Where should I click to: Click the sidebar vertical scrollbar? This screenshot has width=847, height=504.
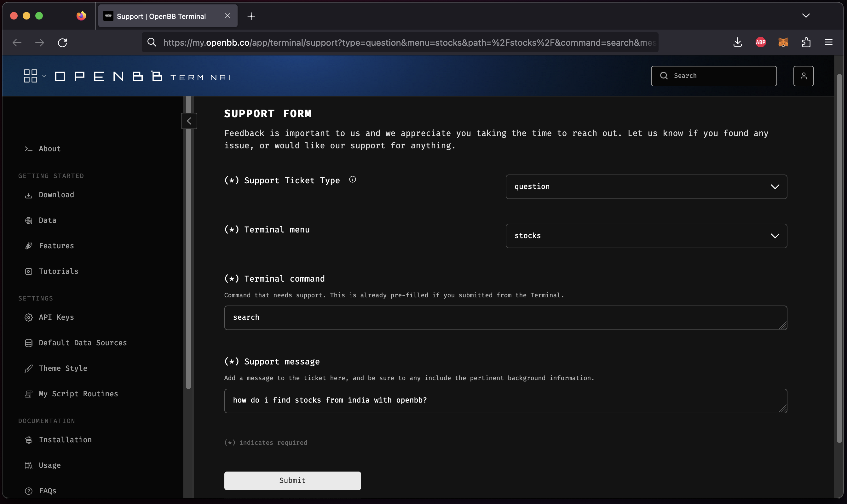pos(188,243)
